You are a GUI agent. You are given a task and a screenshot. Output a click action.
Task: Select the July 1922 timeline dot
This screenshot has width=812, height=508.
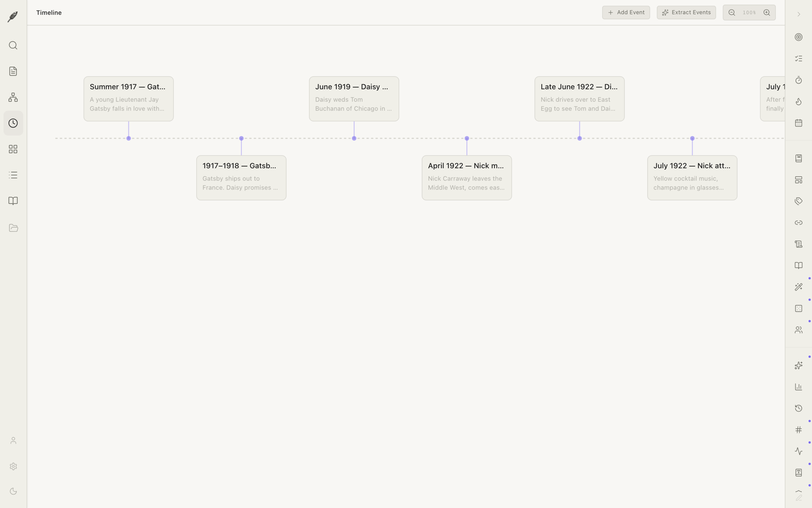(x=692, y=138)
